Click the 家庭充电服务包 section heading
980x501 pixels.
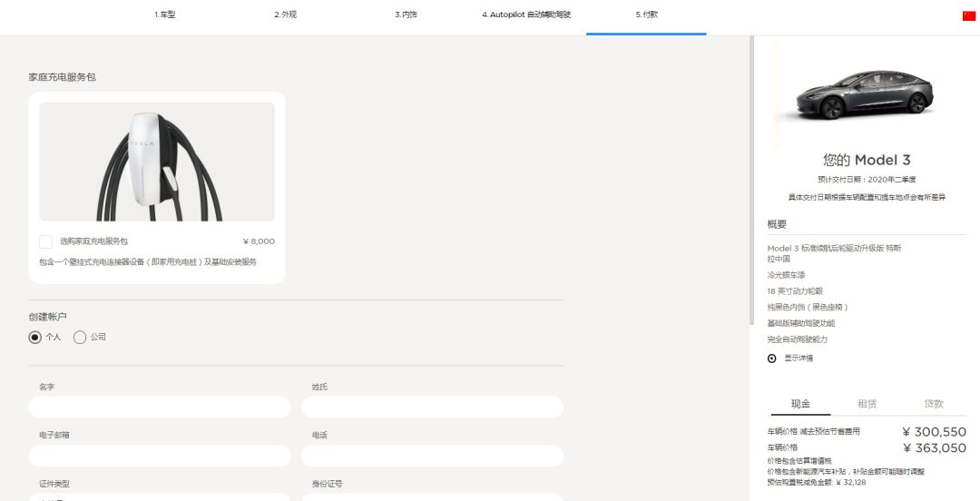pos(62,77)
